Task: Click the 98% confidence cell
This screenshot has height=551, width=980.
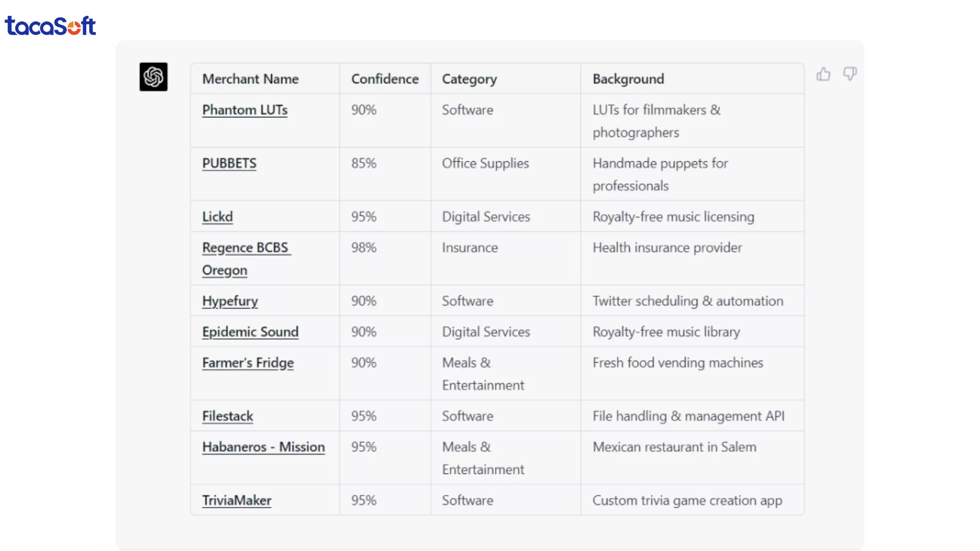Action: [363, 248]
